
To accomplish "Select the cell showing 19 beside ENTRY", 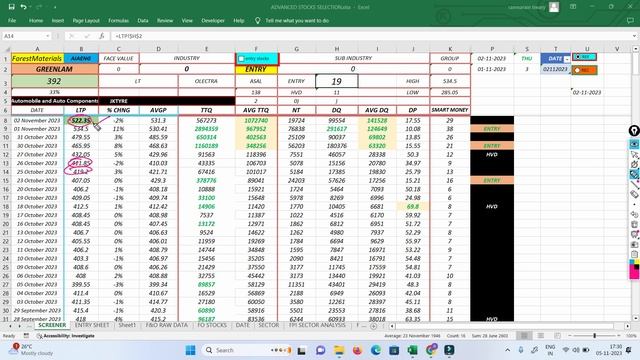I will point(337,81).
